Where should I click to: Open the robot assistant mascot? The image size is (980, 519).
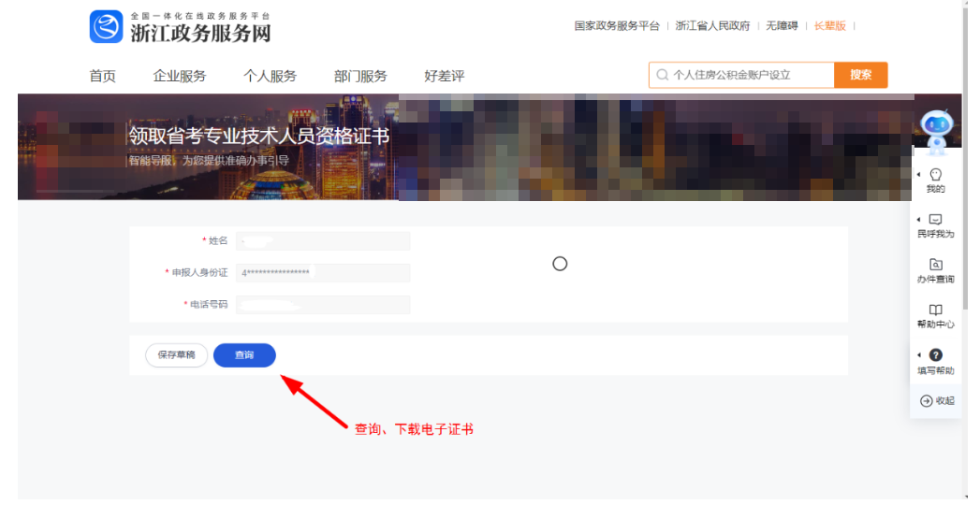click(x=935, y=131)
